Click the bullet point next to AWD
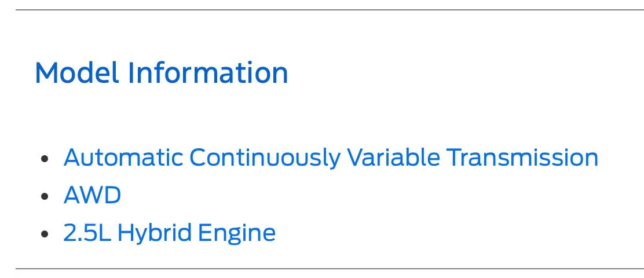 [x=45, y=196]
